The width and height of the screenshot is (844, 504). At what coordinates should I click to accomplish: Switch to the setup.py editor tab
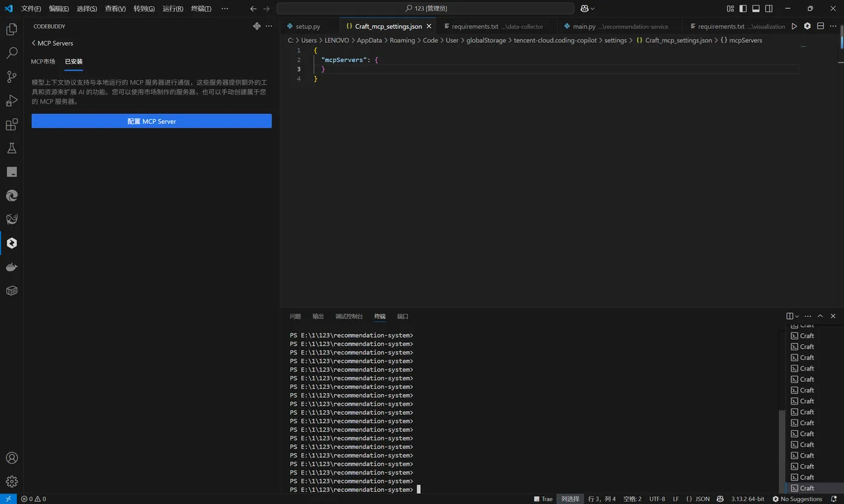[307, 27]
